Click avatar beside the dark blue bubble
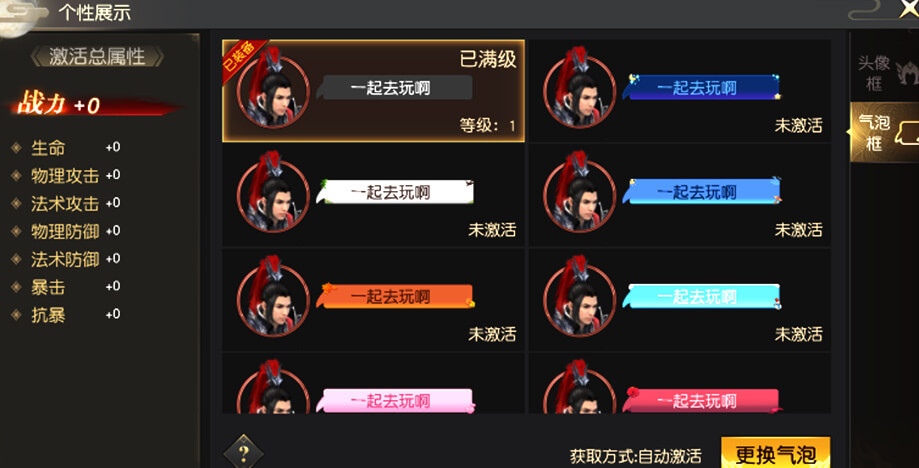This screenshot has width=919, height=468. point(580,90)
